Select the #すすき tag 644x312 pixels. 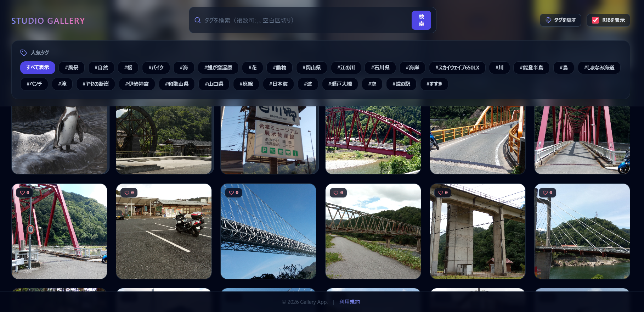pyautogui.click(x=434, y=84)
